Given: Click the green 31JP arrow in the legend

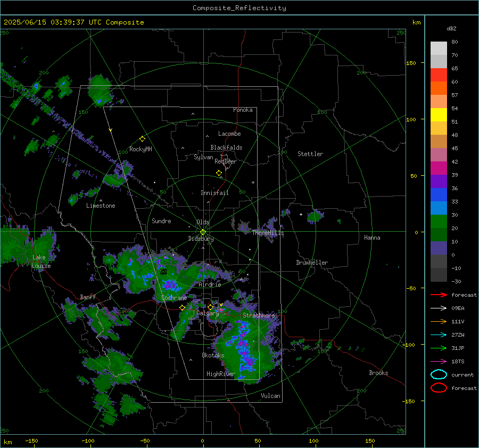Looking at the screenshot, I should coord(439,348).
